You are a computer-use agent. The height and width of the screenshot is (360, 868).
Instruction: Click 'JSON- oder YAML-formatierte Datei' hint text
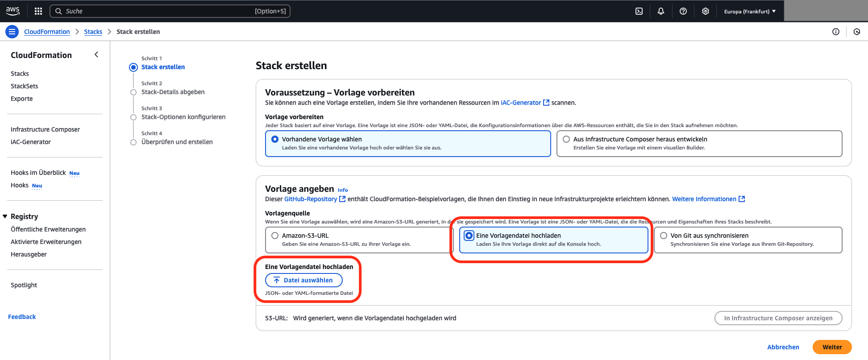point(309,293)
